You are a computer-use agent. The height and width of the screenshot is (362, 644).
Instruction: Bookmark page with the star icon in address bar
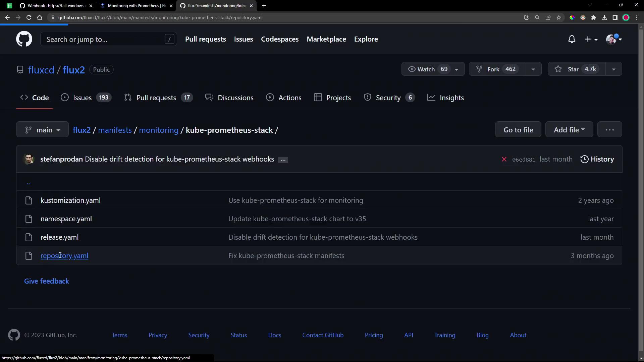pyautogui.click(x=559, y=17)
